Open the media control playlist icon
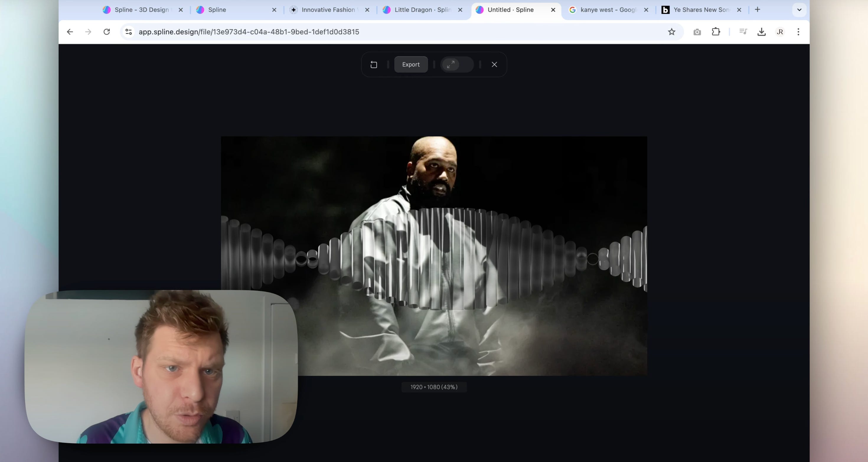This screenshot has height=462, width=868. pyautogui.click(x=743, y=32)
